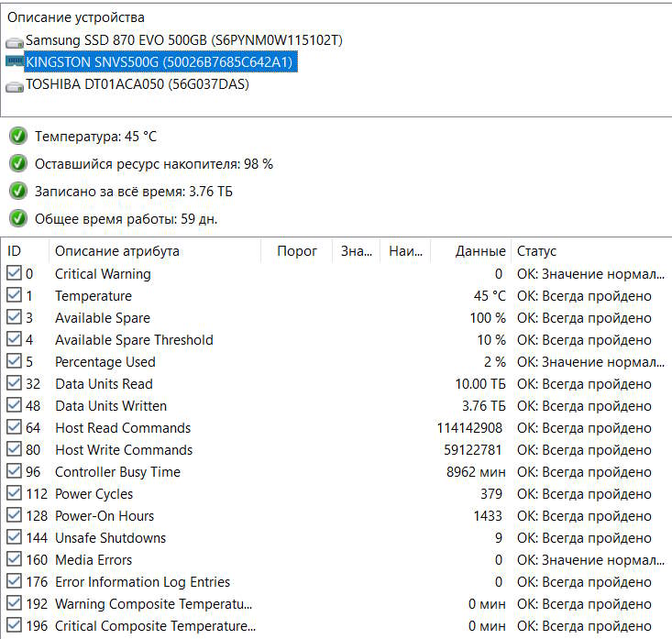
Task: Sort by the ID column header
Action: 25,251
